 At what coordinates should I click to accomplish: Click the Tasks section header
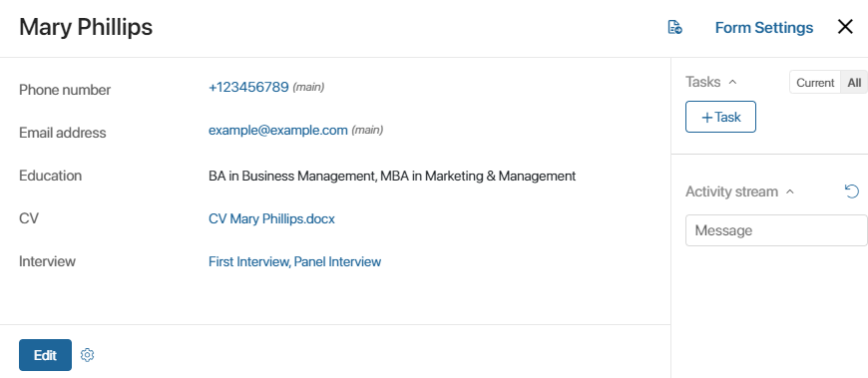[x=703, y=82]
